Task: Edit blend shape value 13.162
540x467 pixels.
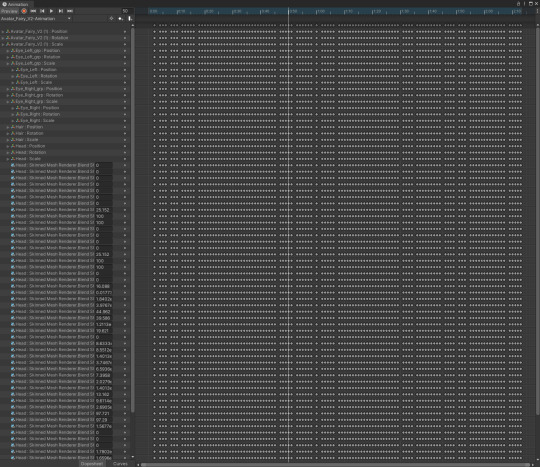Action: (x=104, y=394)
